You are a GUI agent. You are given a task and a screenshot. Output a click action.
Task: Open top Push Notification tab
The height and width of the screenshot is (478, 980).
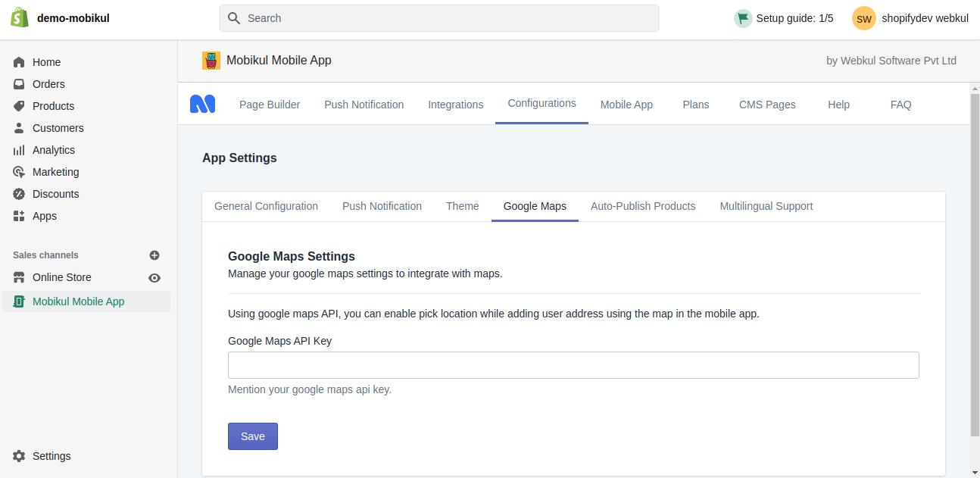(x=364, y=105)
